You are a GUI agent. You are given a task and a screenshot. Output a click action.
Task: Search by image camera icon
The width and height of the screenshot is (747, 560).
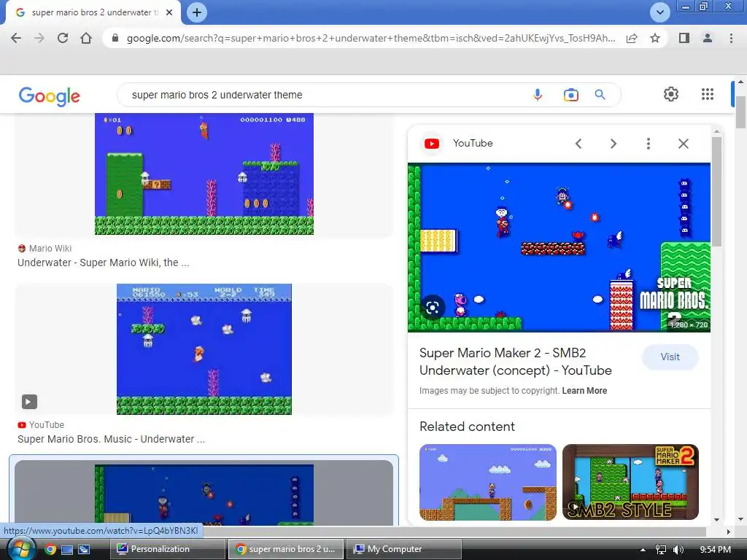(x=570, y=95)
